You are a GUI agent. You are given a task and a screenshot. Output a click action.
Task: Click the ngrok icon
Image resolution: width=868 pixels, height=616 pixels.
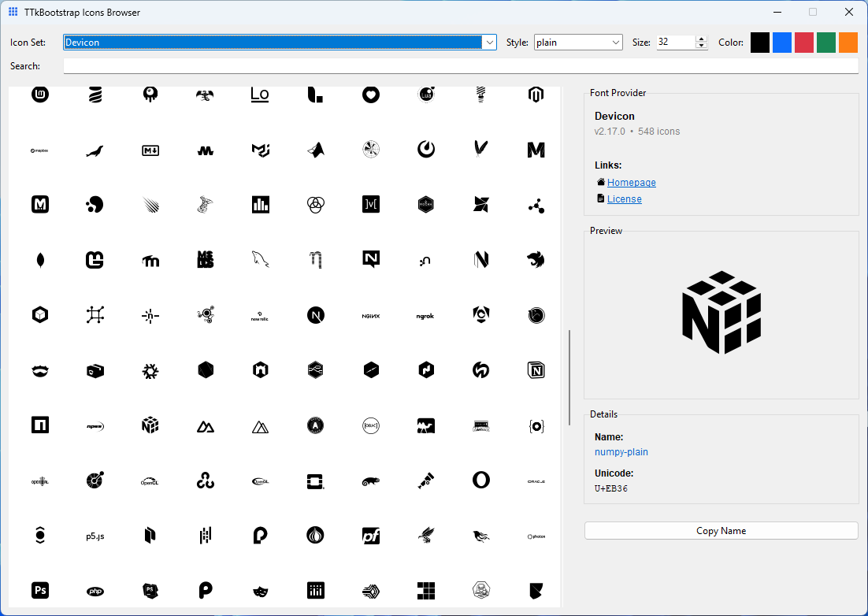[x=425, y=314]
